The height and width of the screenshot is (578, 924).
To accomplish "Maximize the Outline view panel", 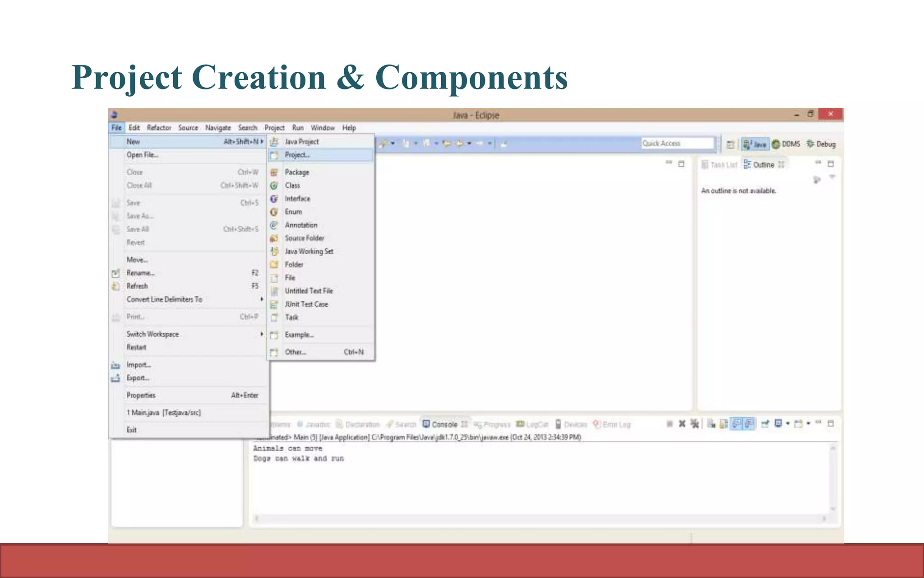I will [831, 164].
